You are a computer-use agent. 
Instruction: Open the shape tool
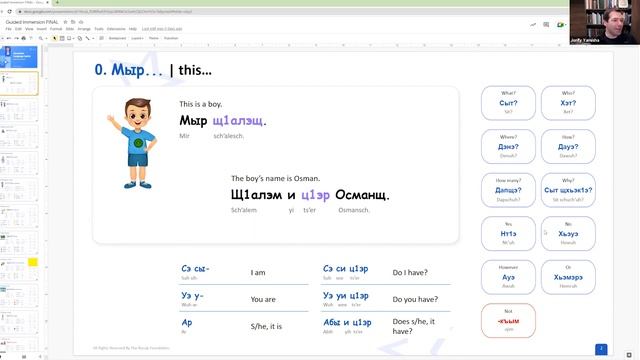click(x=80, y=38)
